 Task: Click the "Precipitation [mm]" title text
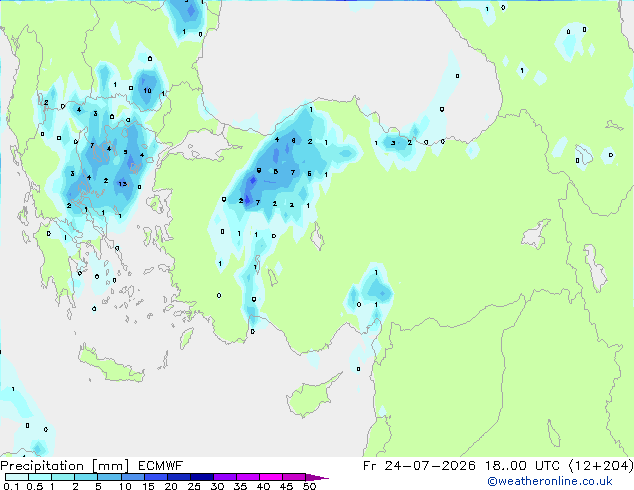tap(64, 466)
